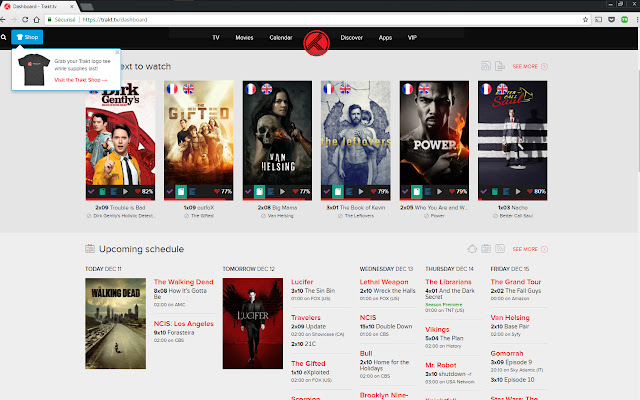
Task: Click the bell icon in Upcoming schedule header
Action: [x=472, y=249]
